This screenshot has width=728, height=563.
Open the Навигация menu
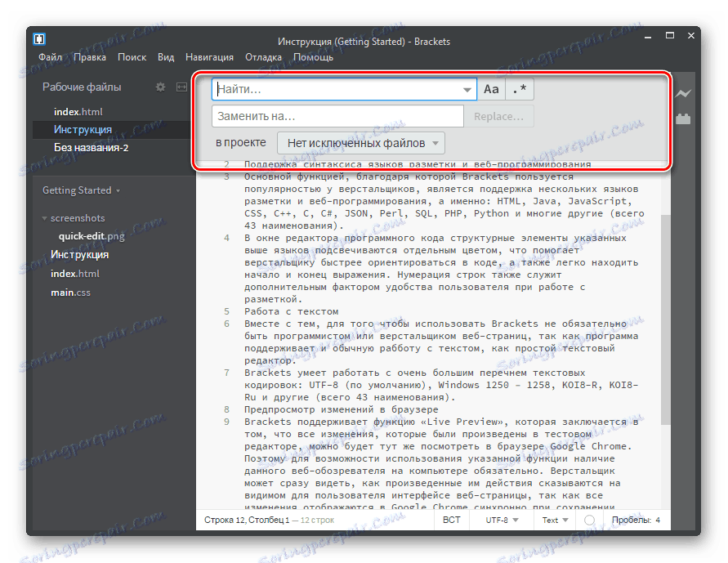pyautogui.click(x=209, y=57)
